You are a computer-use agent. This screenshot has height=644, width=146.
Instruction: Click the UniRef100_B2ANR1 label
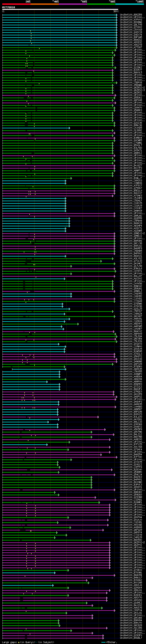coord(131,502)
